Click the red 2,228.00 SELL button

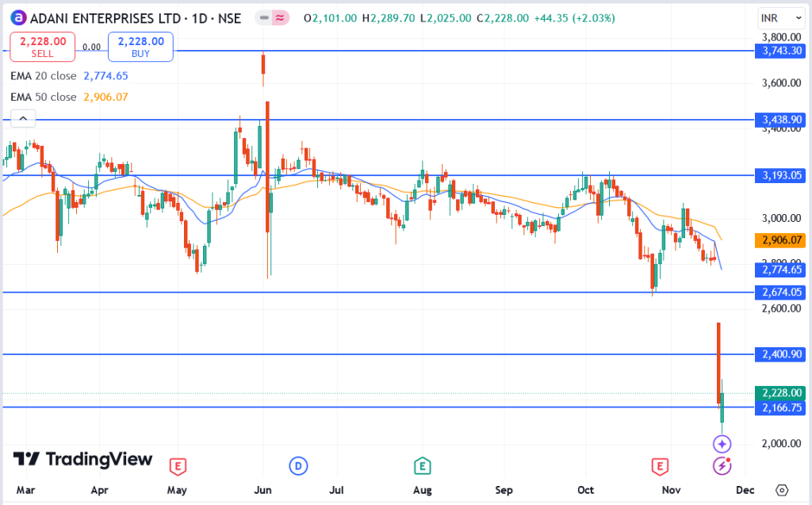tap(43, 47)
